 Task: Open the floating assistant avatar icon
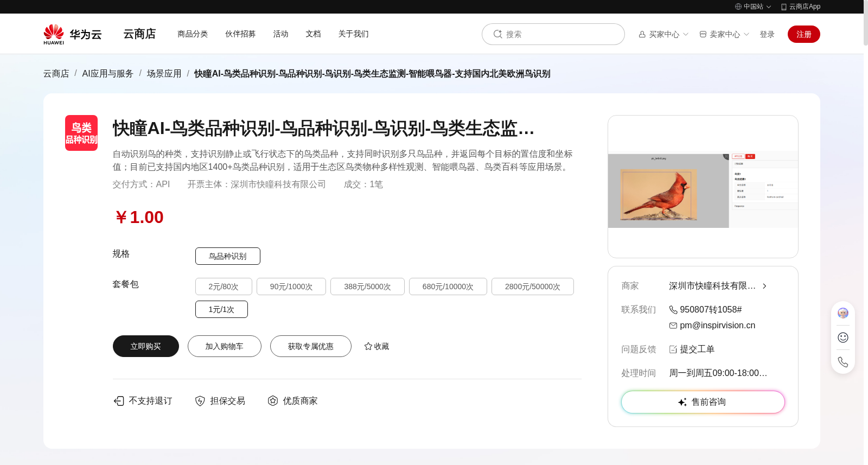pos(843,313)
